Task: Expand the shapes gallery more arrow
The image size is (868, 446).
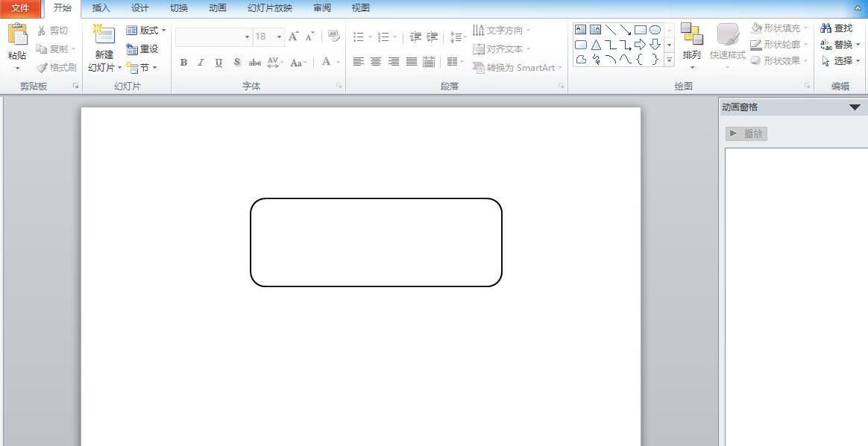Action: pos(669,60)
